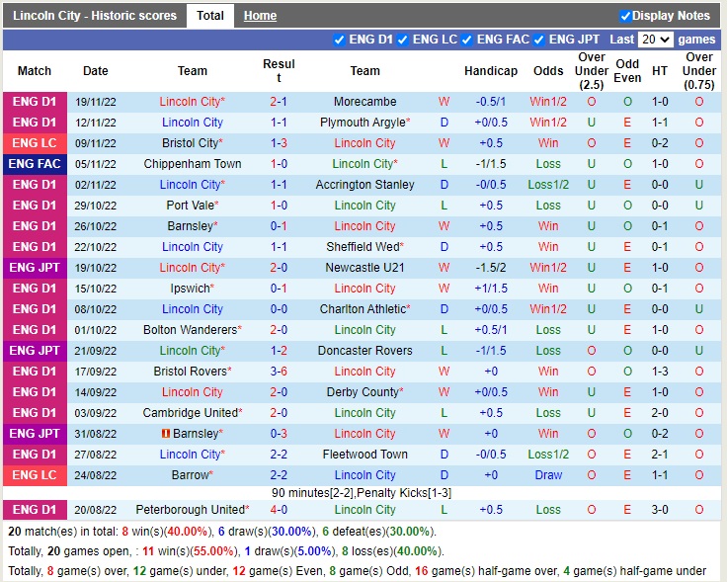Click the Plymouth Argyle team link

pos(363,123)
